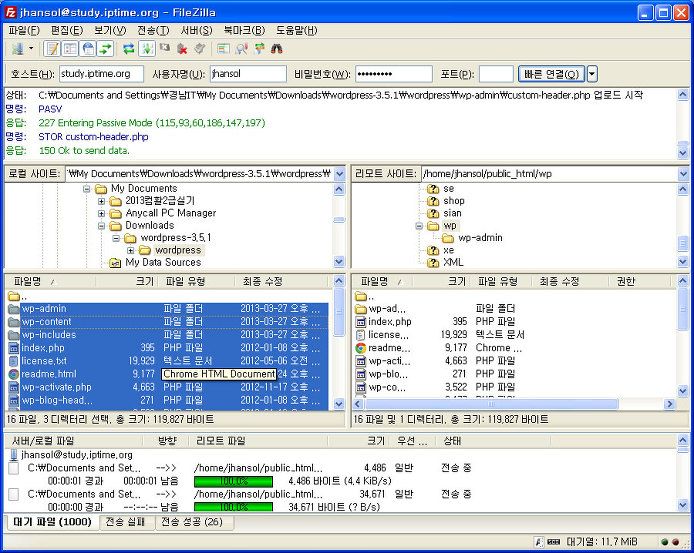694x553 pixels.
Task: Select the remote XML folder
Action: 453,263
